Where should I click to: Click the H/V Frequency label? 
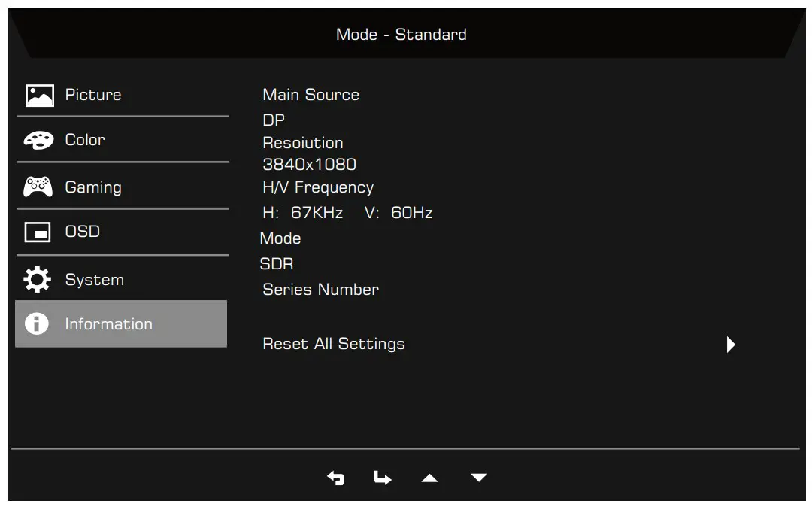(x=318, y=187)
